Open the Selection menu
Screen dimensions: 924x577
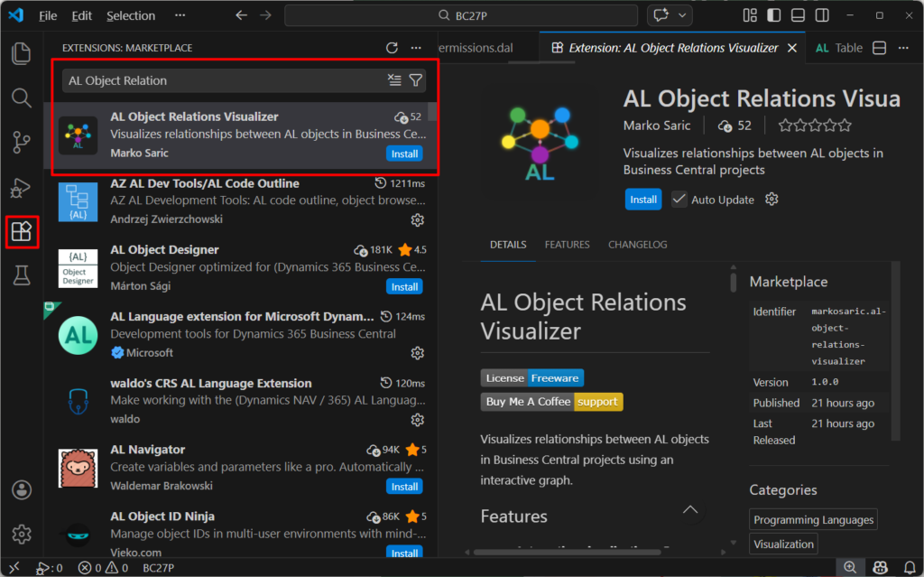pos(131,15)
